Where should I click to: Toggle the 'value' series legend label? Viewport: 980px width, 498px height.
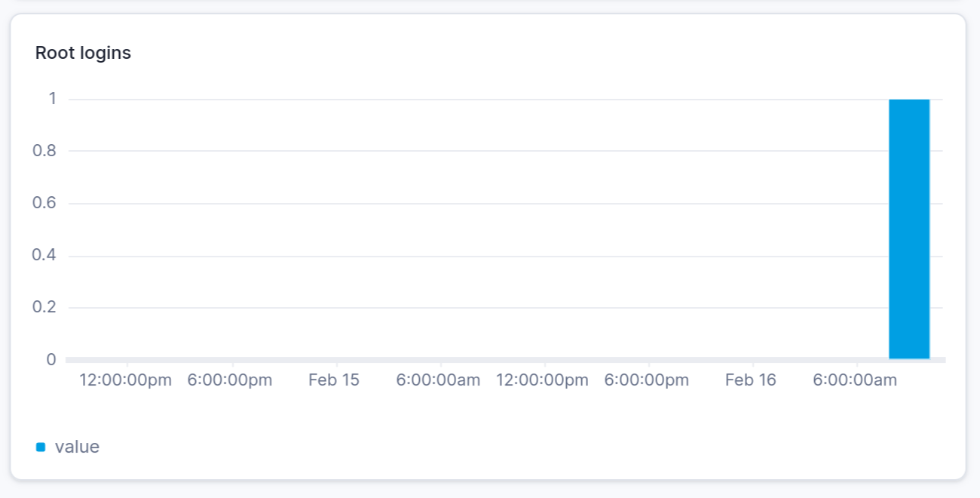(x=77, y=447)
